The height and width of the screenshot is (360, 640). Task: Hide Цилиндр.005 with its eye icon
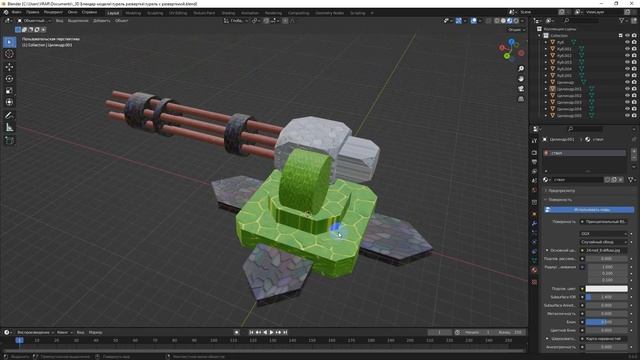627,116
